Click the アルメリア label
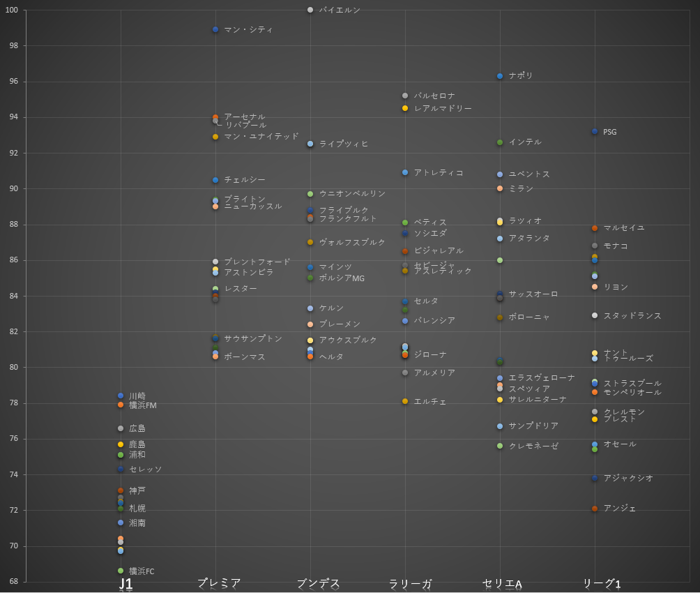The width and height of the screenshot is (700, 593). (434, 373)
